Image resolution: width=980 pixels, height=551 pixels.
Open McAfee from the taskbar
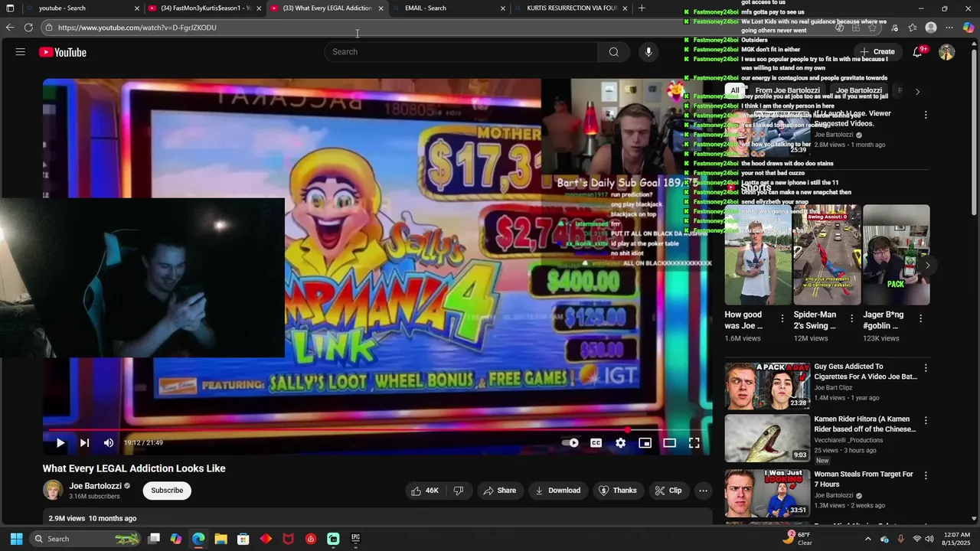pos(288,539)
